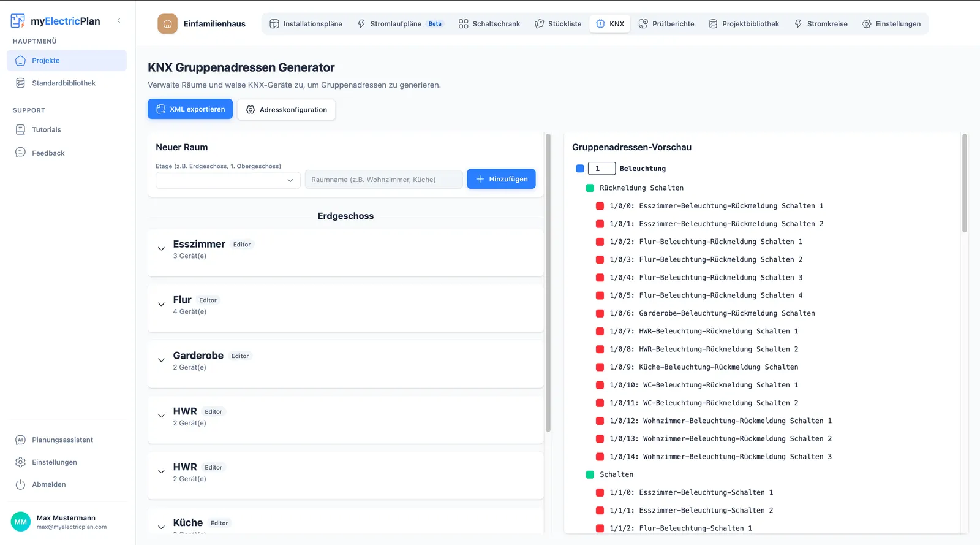Click the room list vertical scrollbar
The height and width of the screenshot is (545, 980).
pos(548,283)
